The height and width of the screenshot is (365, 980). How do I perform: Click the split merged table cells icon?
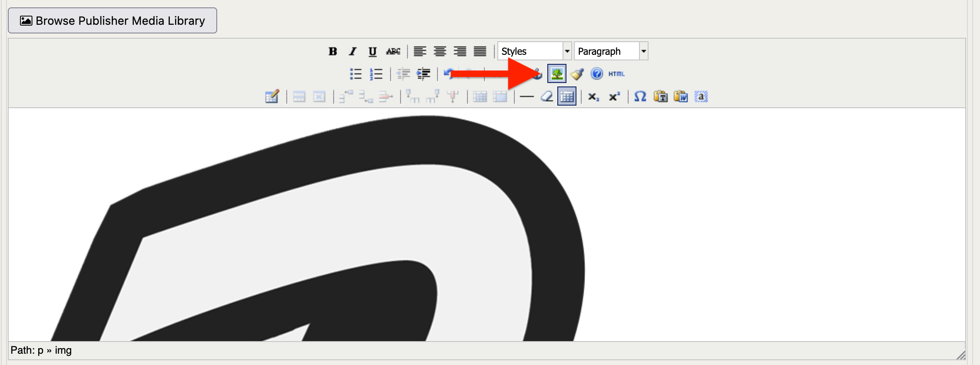(480, 96)
